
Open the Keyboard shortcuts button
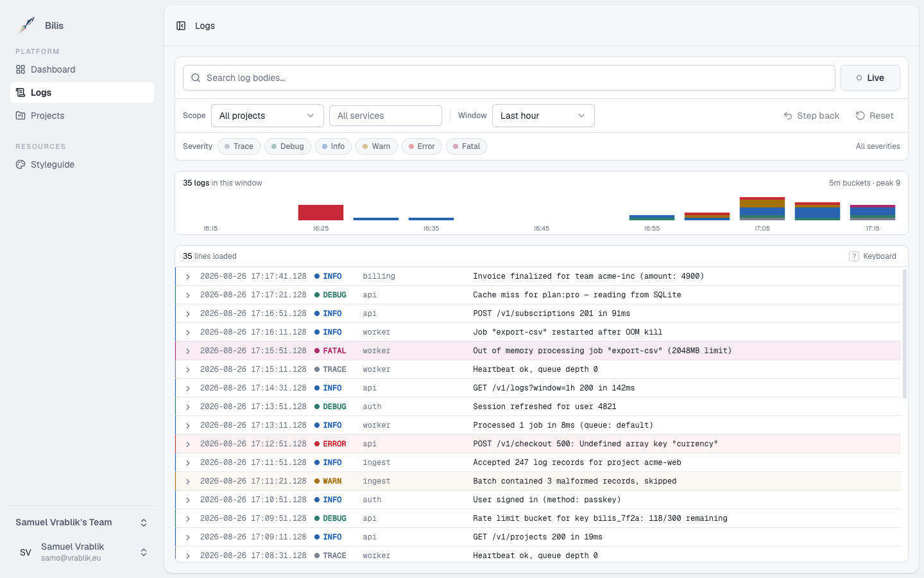point(873,256)
